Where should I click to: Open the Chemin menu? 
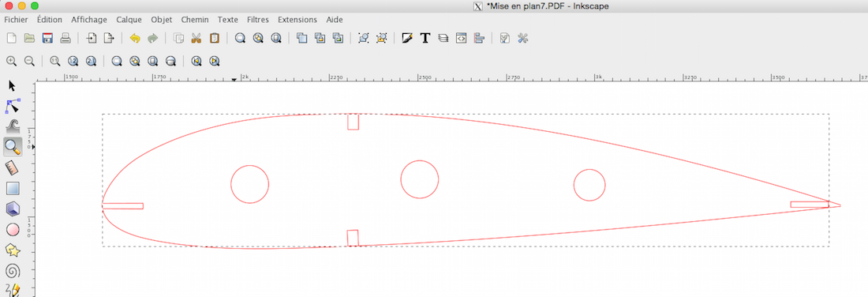click(195, 20)
